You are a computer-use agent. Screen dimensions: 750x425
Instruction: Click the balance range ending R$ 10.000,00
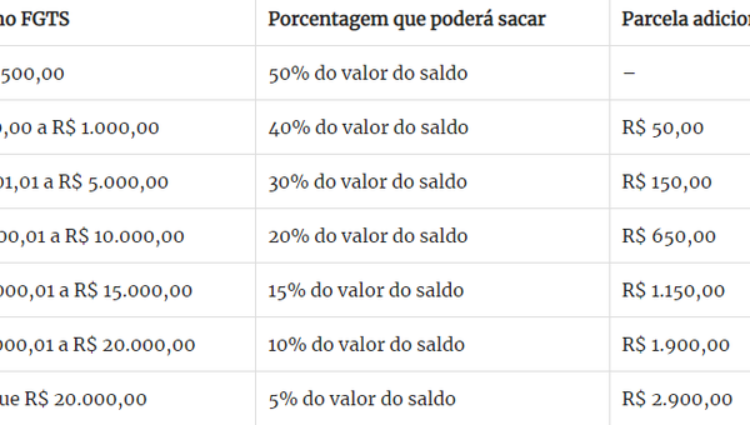pos(92,236)
